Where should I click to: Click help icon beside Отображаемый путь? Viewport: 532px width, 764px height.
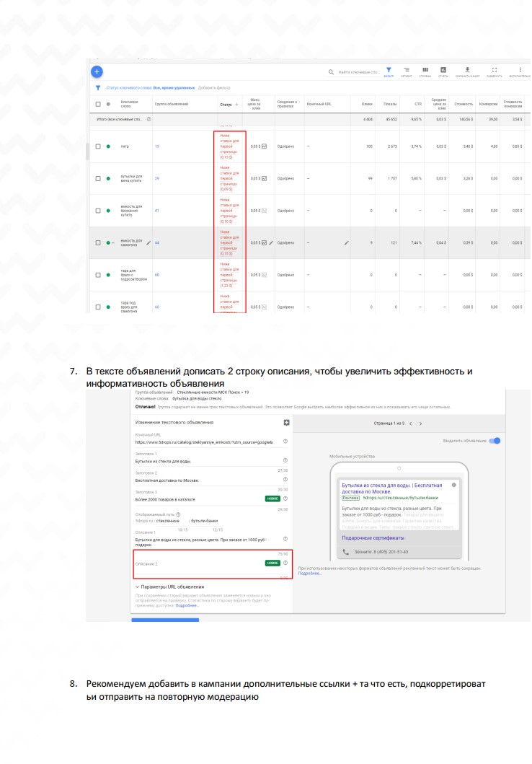178,514
